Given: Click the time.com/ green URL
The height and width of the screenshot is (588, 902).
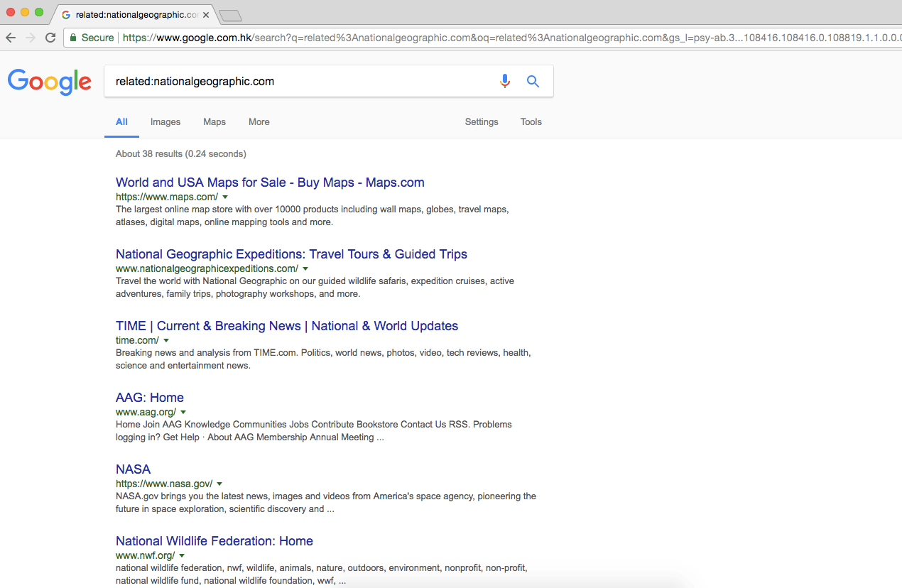Looking at the screenshot, I should tap(137, 340).
